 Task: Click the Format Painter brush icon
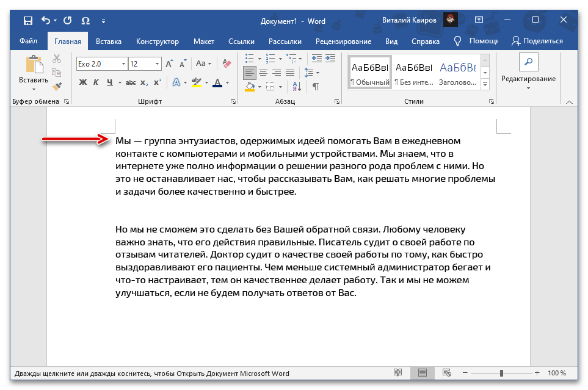pos(57,86)
